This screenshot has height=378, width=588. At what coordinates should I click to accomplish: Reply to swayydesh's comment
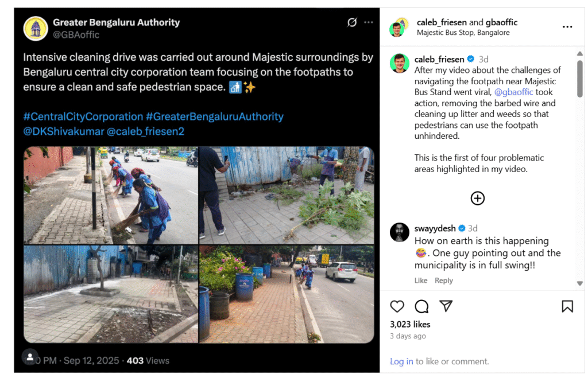pos(443,280)
